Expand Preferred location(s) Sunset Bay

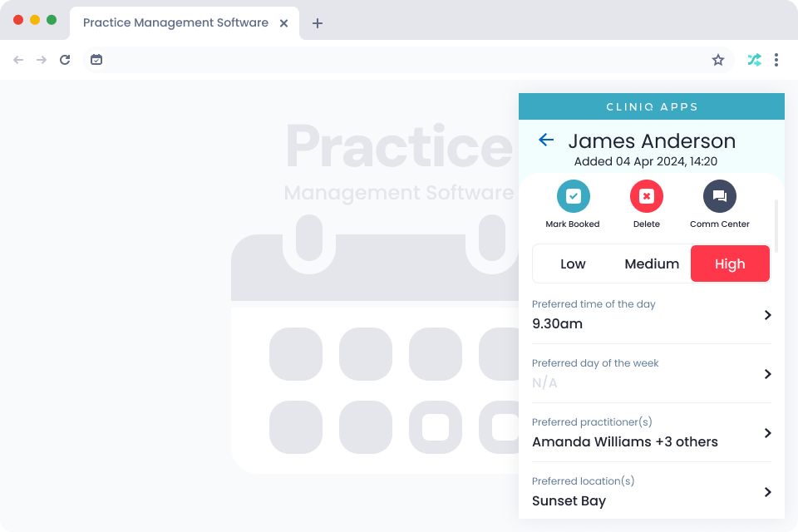pos(767,492)
